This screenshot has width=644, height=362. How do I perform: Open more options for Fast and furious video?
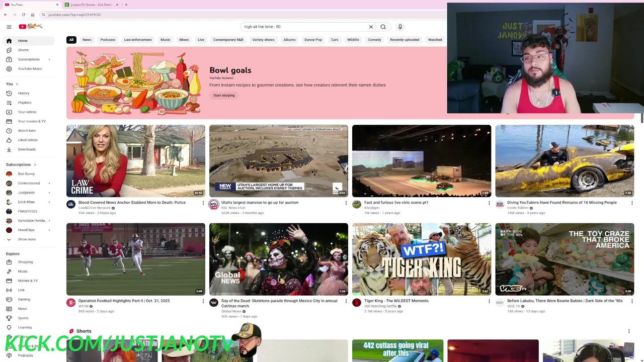(489, 203)
